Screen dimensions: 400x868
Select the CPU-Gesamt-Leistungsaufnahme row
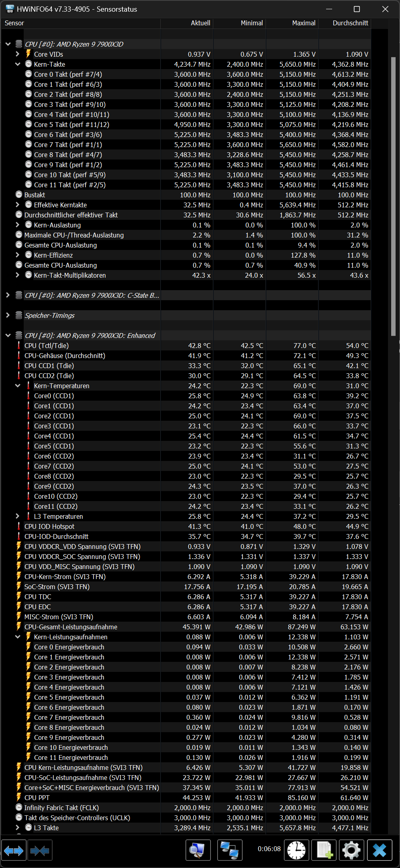pos(186,626)
